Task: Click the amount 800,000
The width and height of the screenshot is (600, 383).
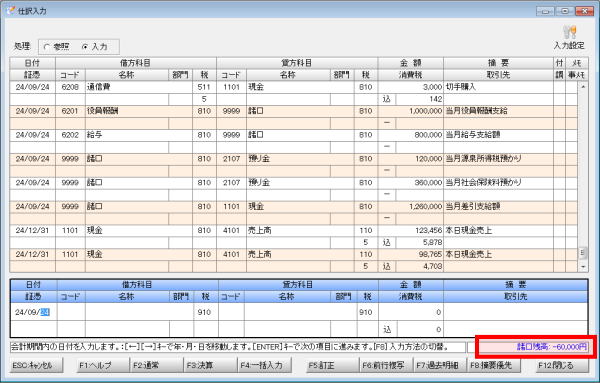Action: coord(428,135)
